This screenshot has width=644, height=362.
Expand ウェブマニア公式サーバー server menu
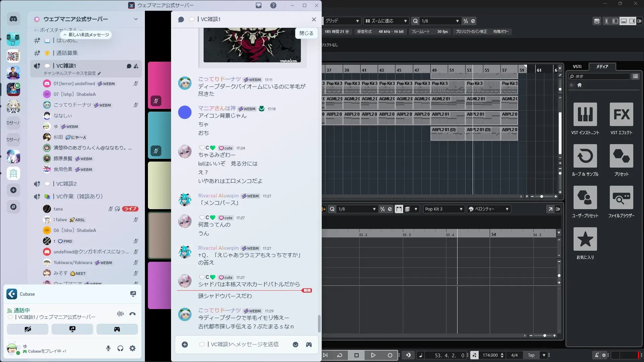coord(136,19)
